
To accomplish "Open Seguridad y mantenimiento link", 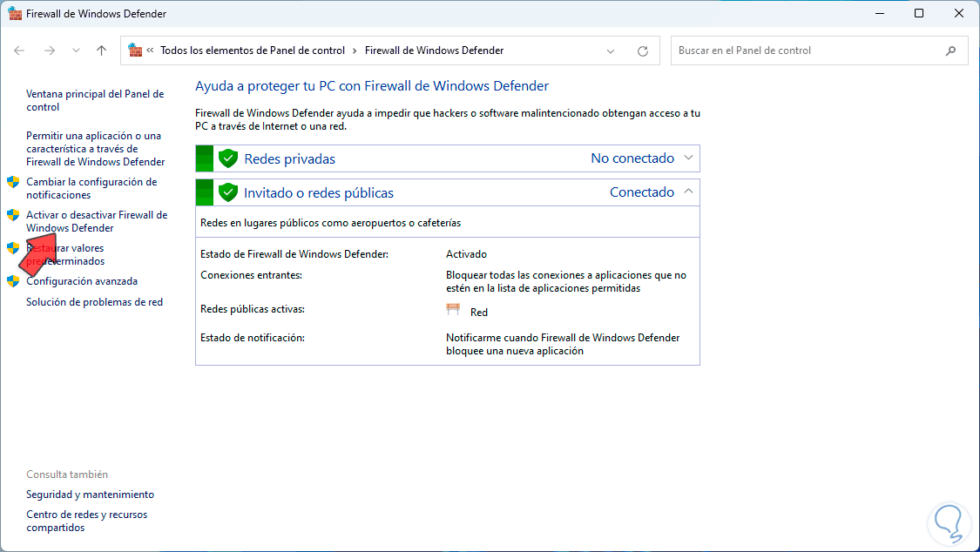I will click(x=90, y=495).
